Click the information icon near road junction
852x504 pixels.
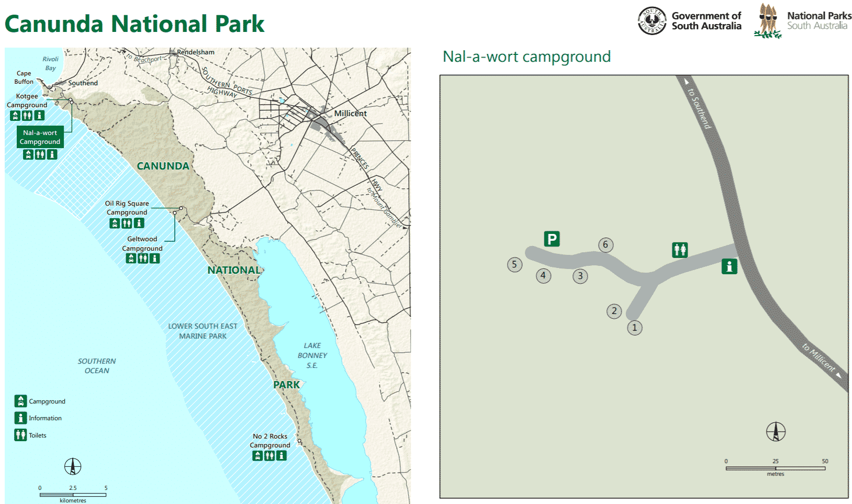730,266
